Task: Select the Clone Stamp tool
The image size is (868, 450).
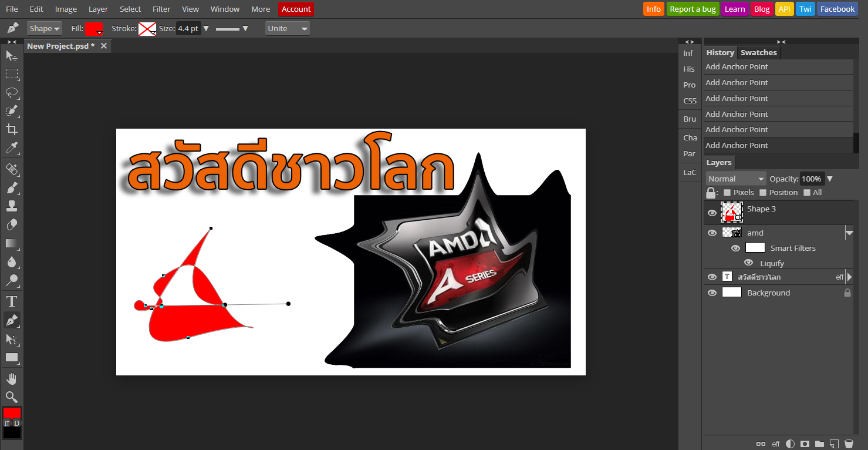Action: click(x=12, y=206)
